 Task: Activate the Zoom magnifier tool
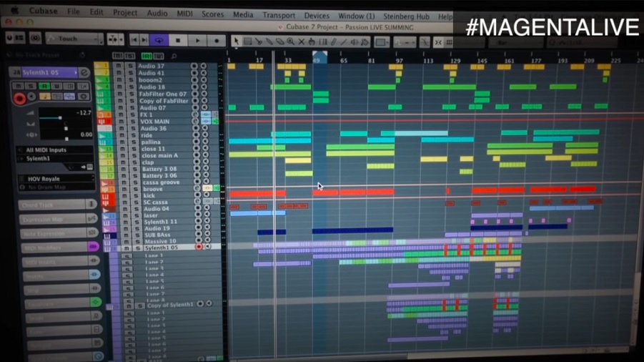(290, 41)
